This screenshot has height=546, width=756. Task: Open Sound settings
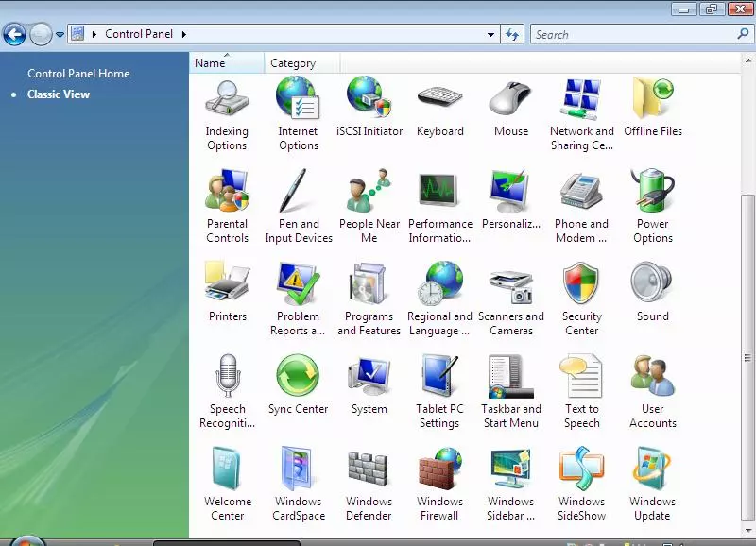[653, 292]
